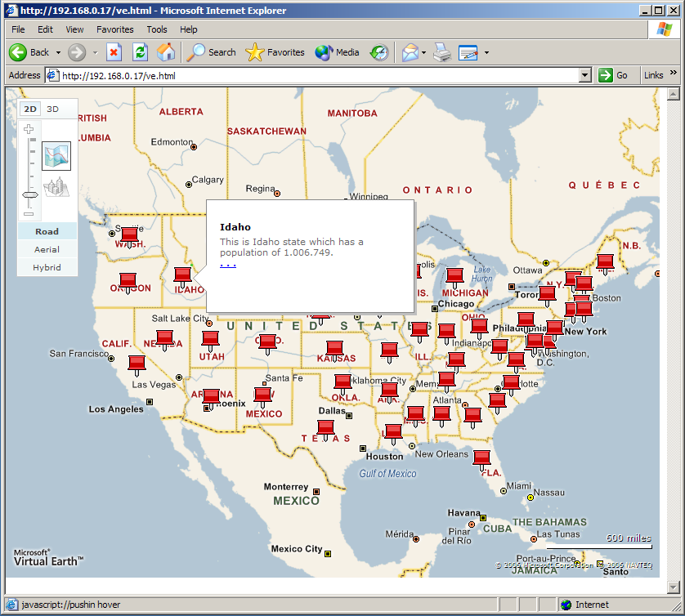Expand the Links toolbar chevron

(x=674, y=74)
